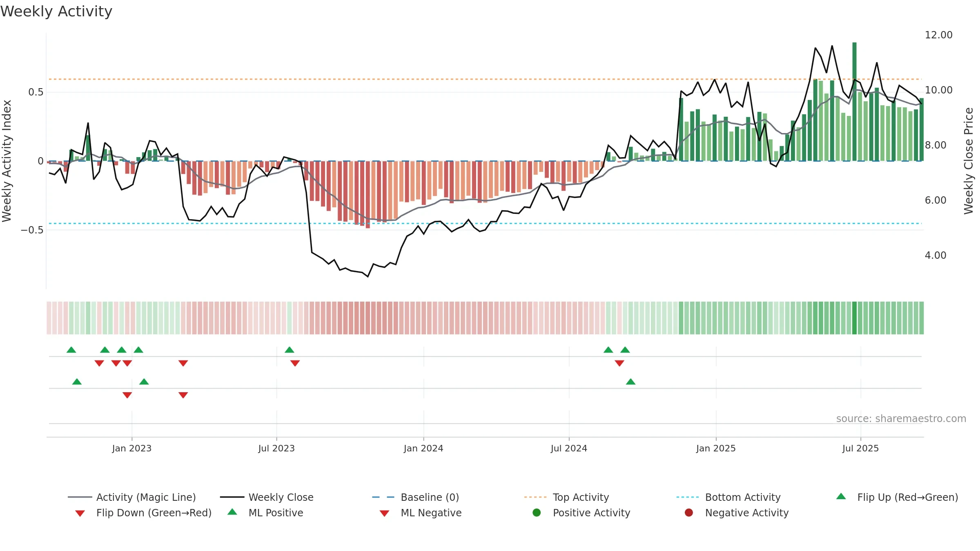Toggle the ML Negative legend entry
Screen dimensions: 980x551
click(x=421, y=513)
